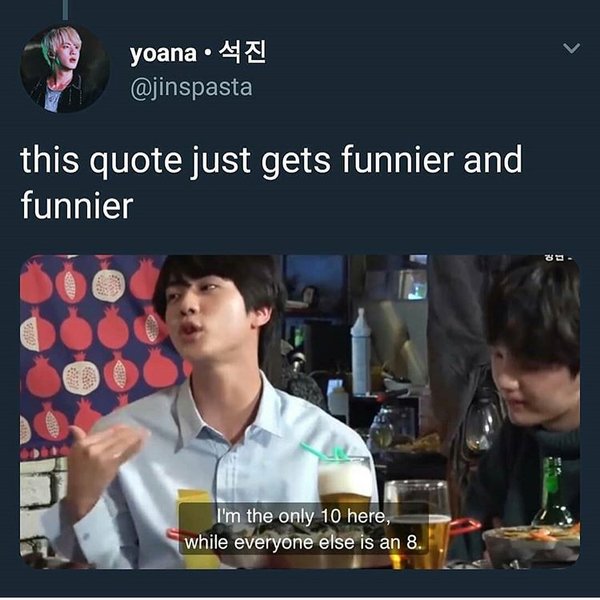Screen dimensions: 600x600
Task: Click subtitle line while everyone else is an 8
Action: coord(303,543)
